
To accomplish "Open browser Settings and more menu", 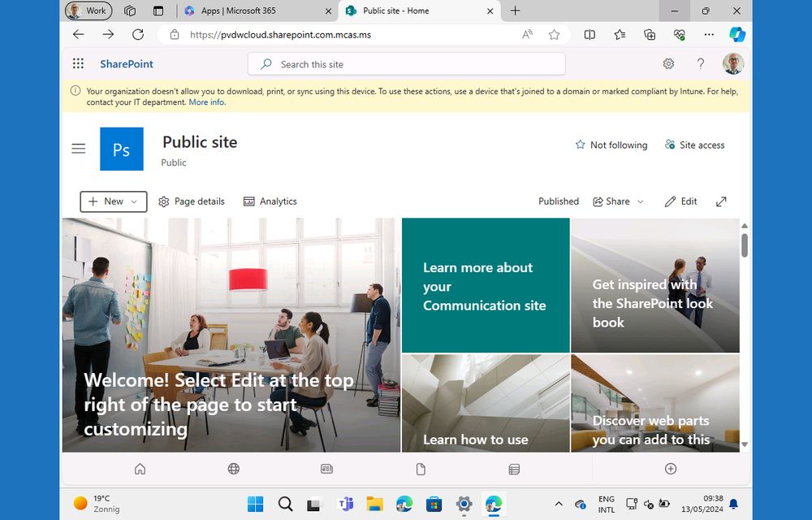I will [709, 35].
